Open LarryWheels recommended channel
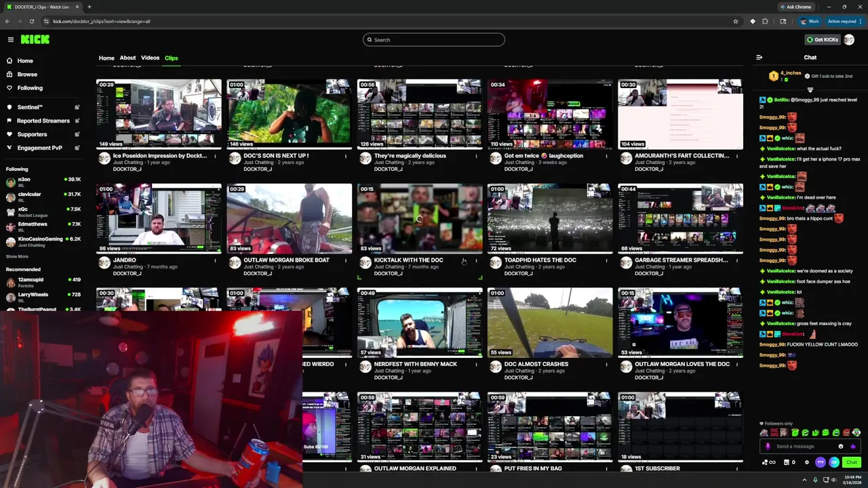 point(43,297)
